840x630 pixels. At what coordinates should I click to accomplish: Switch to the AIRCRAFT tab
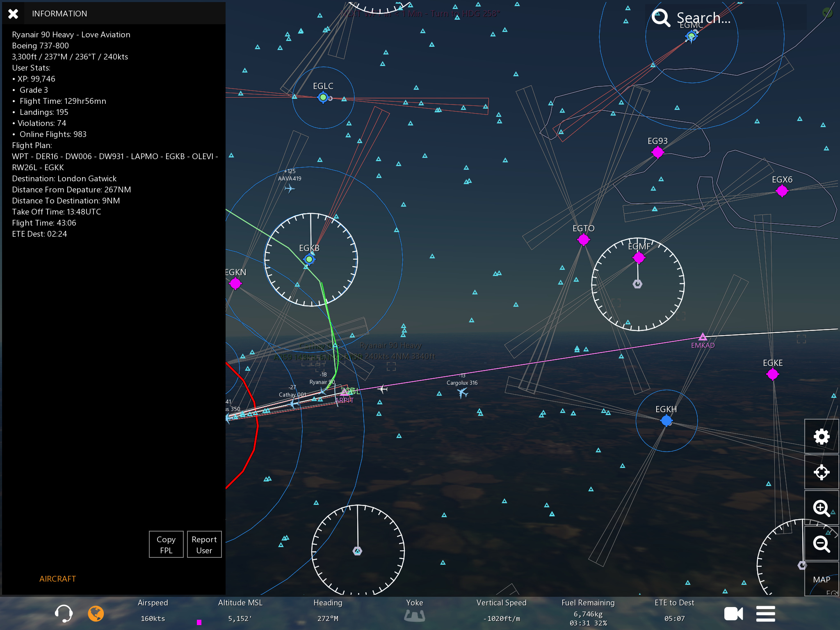pos(57,579)
